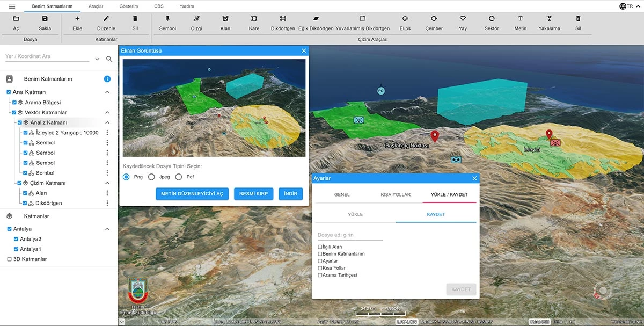The width and height of the screenshot is (644, 326).
Task: Click the Dosya adı girin field
Action: [350, 235]
